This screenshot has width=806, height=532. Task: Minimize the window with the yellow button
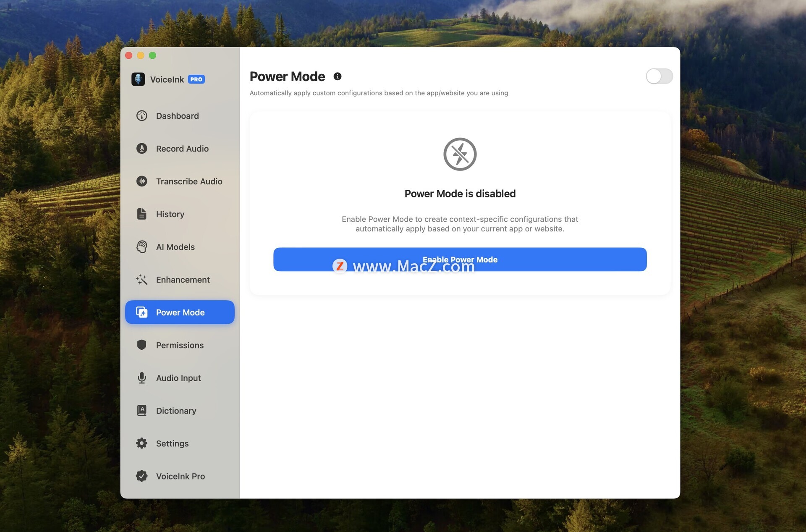point(141,55)
